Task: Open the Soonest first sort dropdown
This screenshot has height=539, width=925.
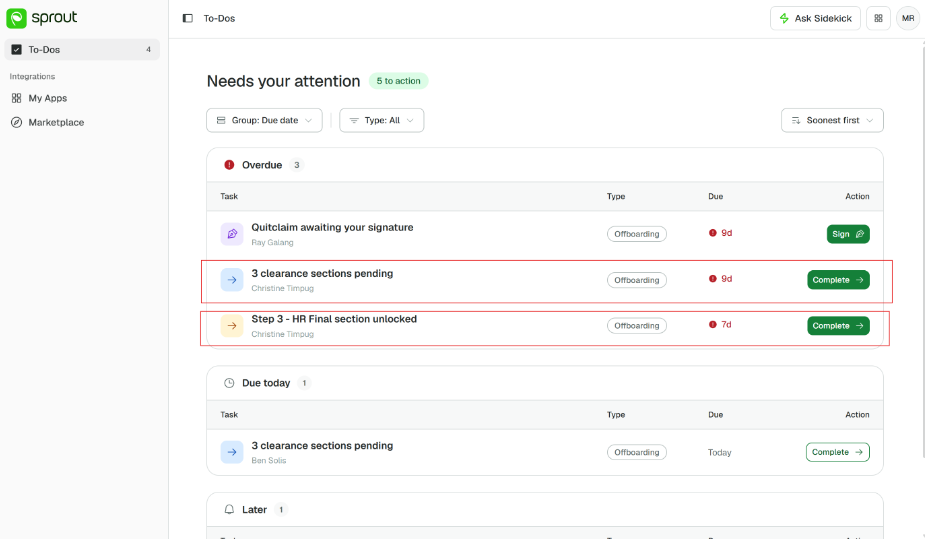Action: pyautogui.click(x=832, y=120)
